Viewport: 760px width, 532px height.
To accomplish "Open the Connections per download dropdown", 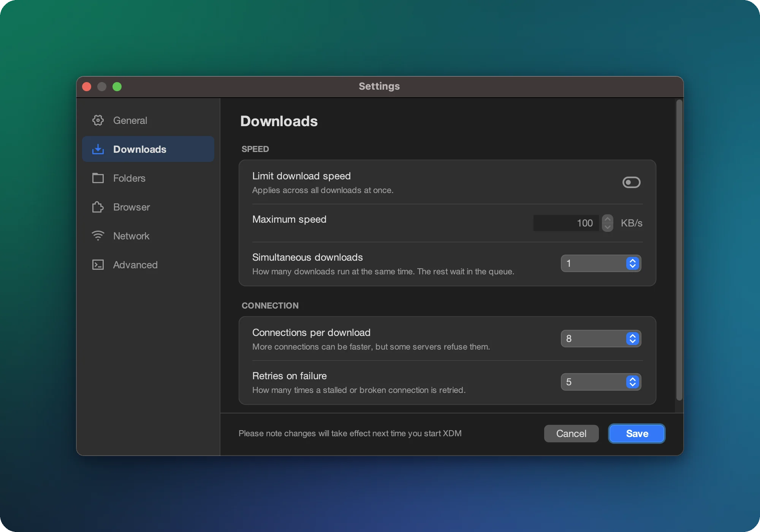I will pyautogui.click(x=601, y=339).
